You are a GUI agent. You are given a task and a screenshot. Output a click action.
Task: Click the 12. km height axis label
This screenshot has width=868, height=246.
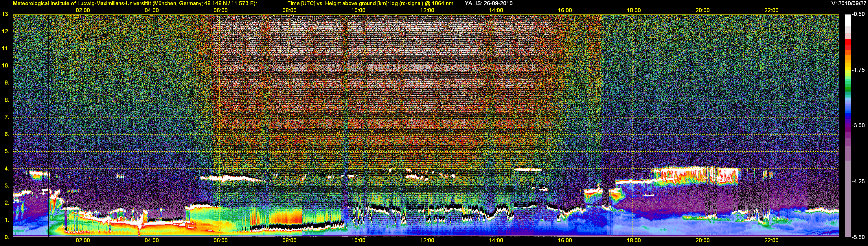(x=6, y=31)
